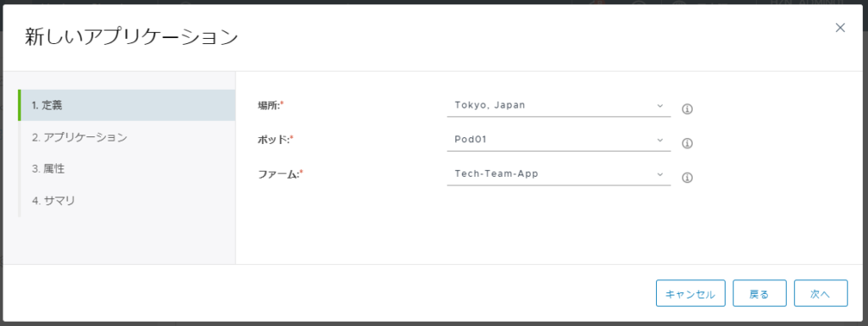The height and width of the screenshot is (326, 868).
Task: Go to step 2. アプリケーション
Action: pyautogui.click(x=127, y=137)
